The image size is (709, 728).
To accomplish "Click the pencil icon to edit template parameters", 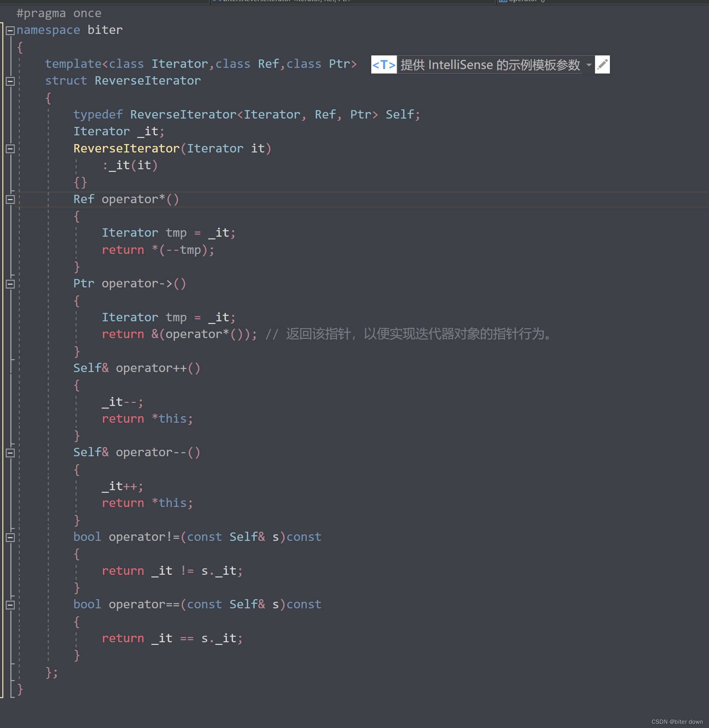I will (602, 64).
